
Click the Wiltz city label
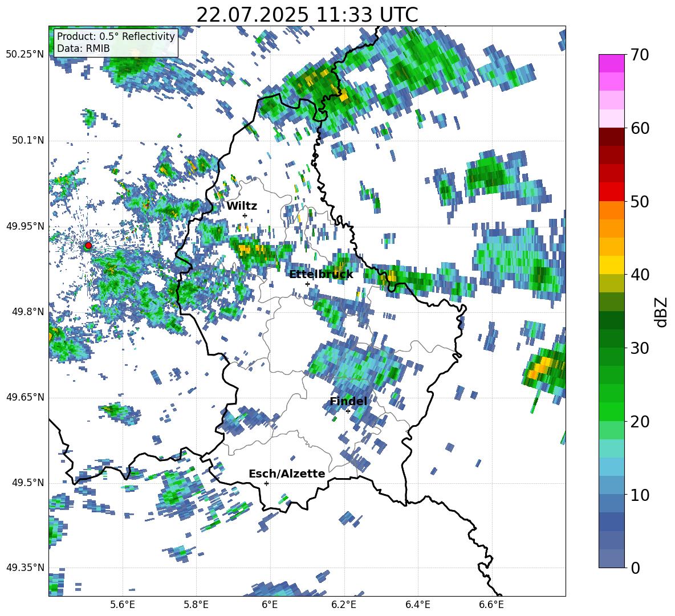(x=242, y=206)
